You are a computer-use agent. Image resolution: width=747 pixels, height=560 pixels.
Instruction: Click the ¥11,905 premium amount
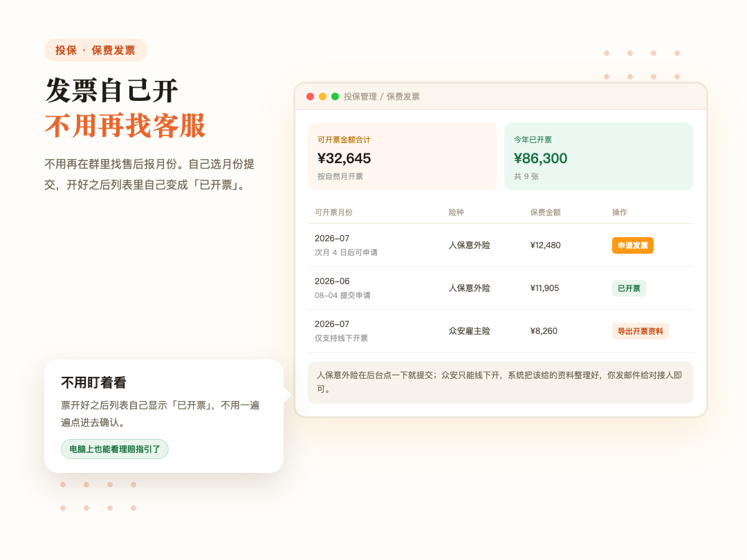tap(544, 288)
